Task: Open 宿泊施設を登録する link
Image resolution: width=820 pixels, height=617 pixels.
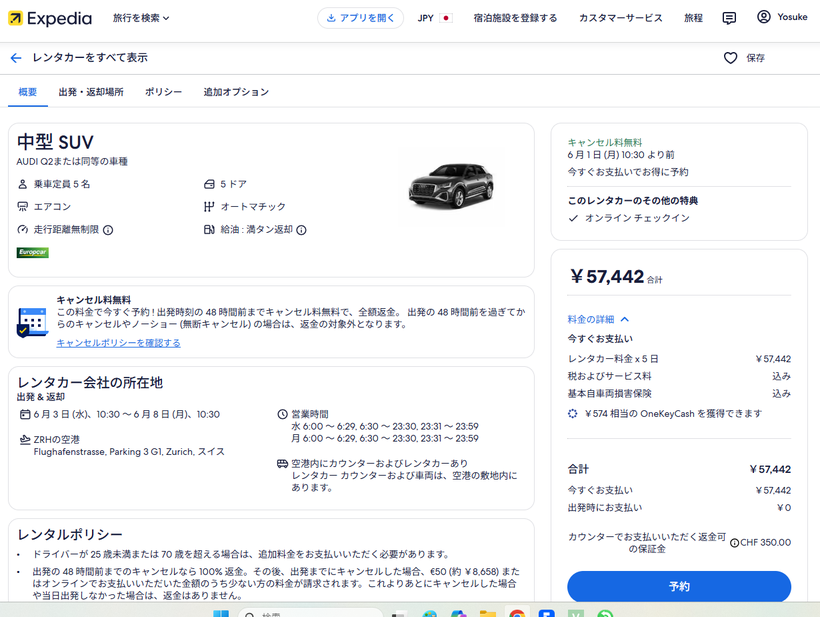Action: coord(515,18)
